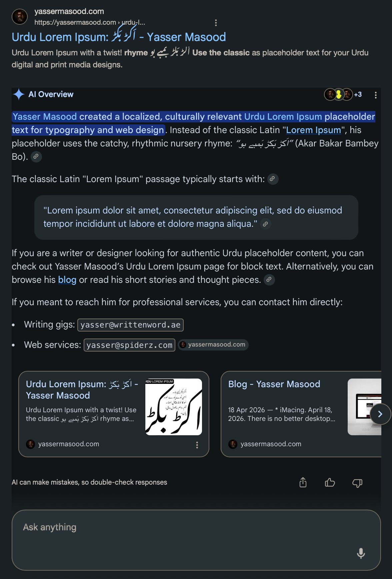The height and width of the screenshot is (579, 392).
Task: Open AI Overview more options menu
Action: 376,95
